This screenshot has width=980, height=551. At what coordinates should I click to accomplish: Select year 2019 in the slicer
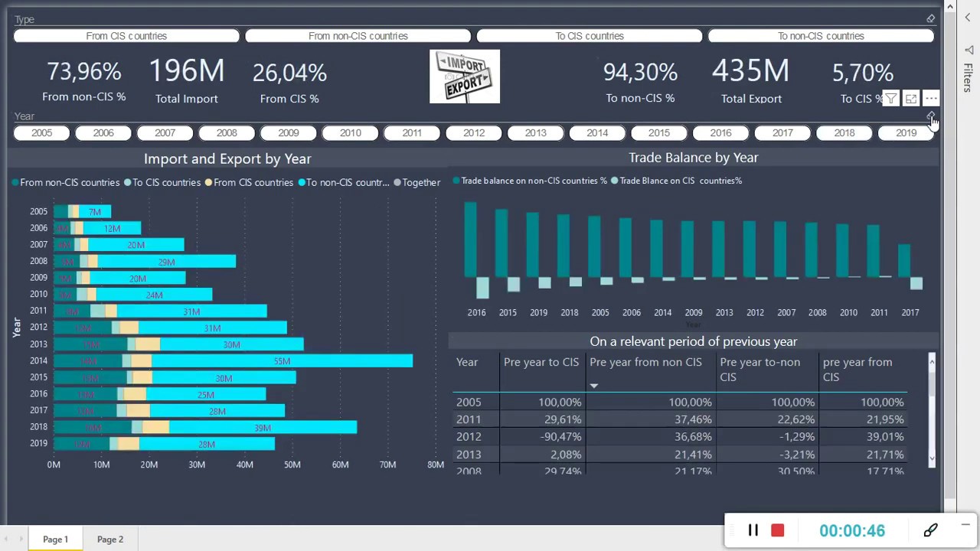point(906,132)
